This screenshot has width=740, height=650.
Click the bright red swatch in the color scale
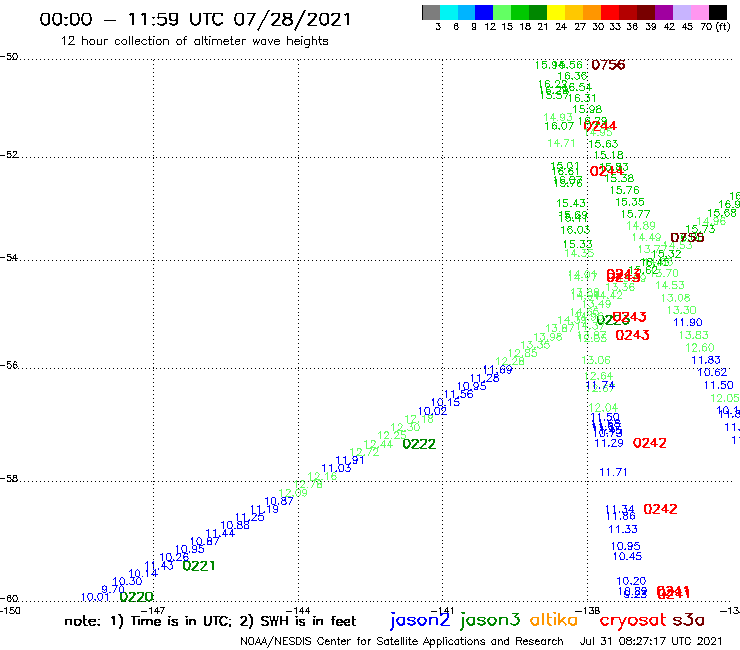pyautogui.click(x=610, y=12)
